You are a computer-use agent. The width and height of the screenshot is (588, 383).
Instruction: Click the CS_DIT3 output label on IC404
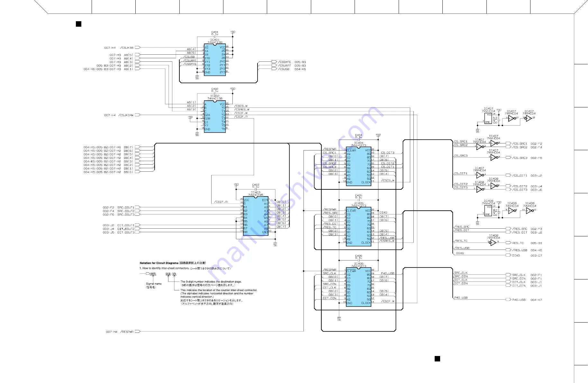(x=388, y=152)
